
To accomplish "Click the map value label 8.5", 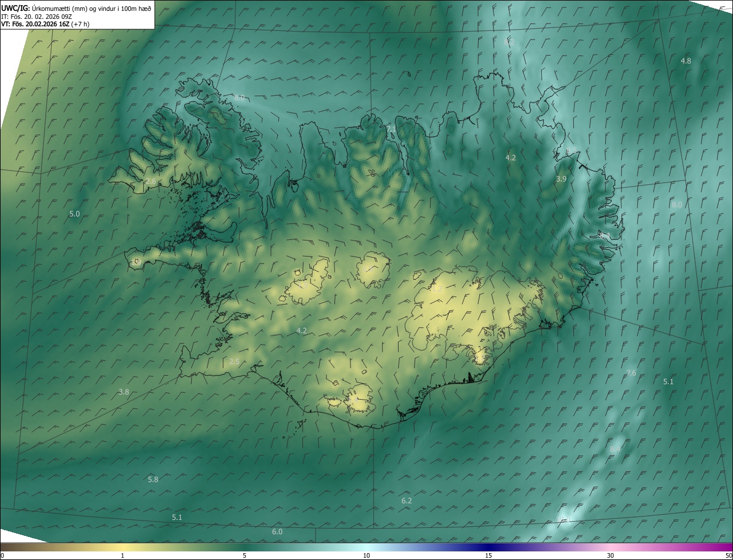I will [x=571, y=150].
